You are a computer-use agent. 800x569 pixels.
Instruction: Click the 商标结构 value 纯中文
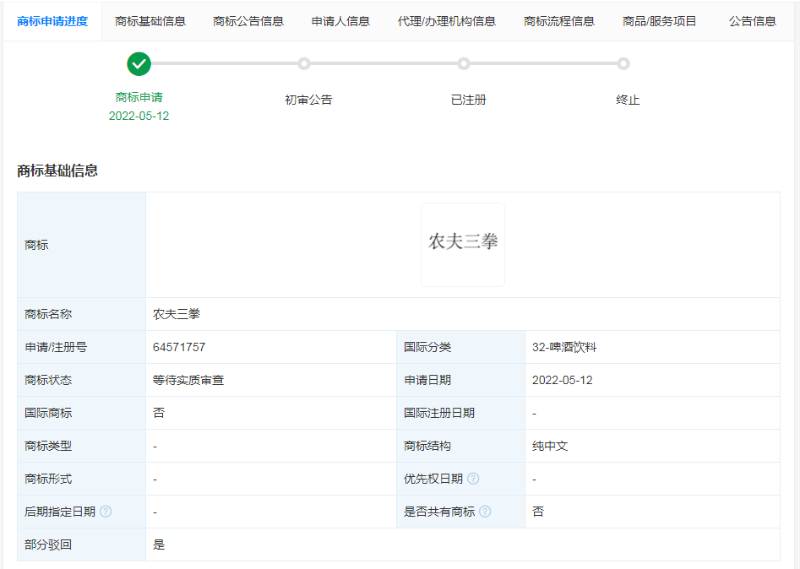pyautogui.click(x=550, y=446)
